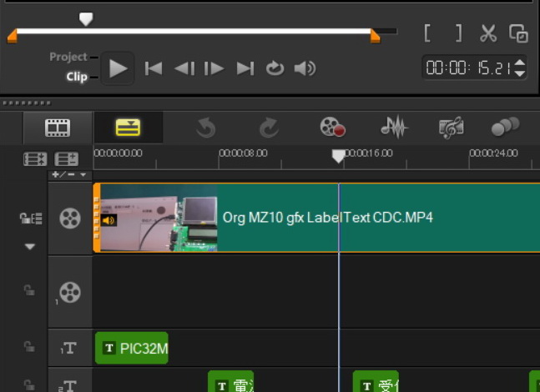Image resolution: width=540 pixels, height=392 pixels.
Task: Set mark-out with the right bracket
Action: pyautogui.click(x=457, y=33)
